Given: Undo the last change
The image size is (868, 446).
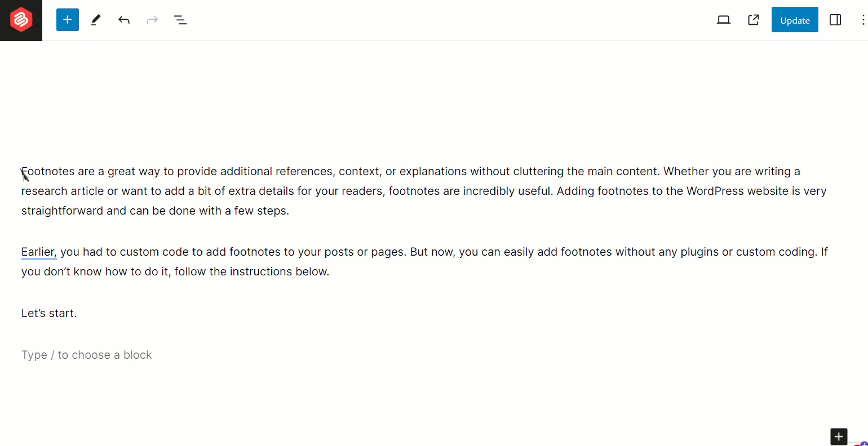Looking at the screenshot, I should tap(124, 20).
